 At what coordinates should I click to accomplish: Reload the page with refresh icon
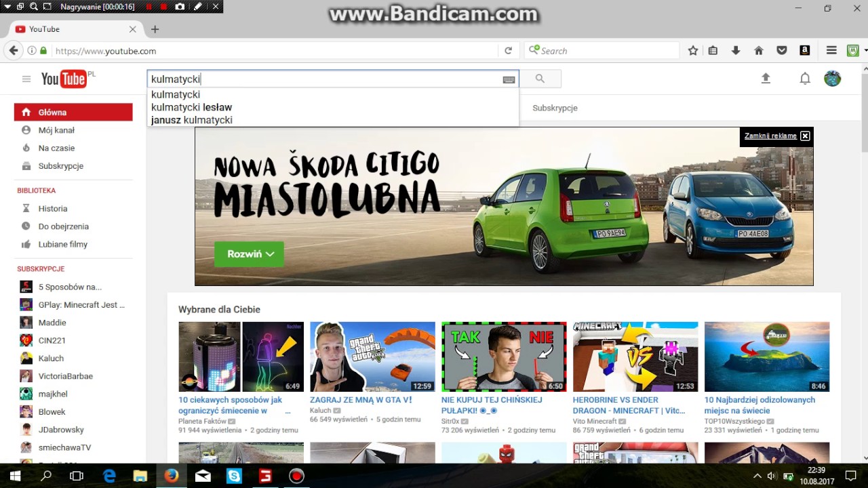[508, 51]
